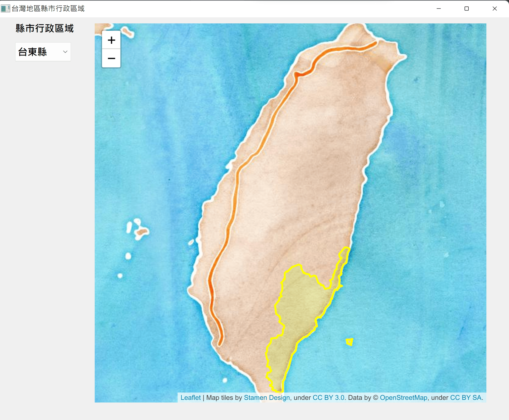Click the dropdown chevron arrow

[65, 52]
